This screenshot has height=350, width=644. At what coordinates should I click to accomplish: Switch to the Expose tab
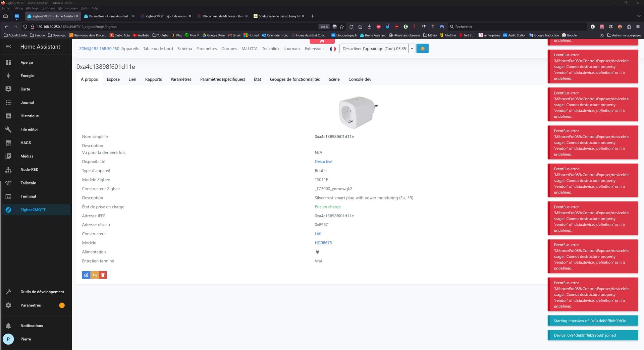pyautogui.click(x=113, y=79)
